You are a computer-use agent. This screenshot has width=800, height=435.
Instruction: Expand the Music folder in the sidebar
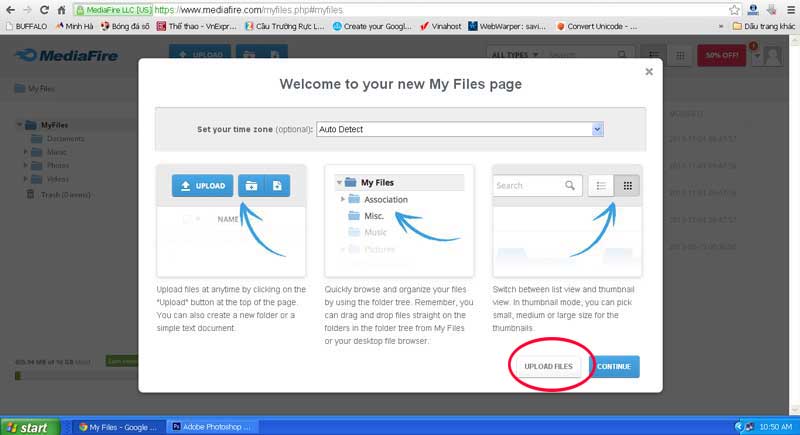pyautogui.click(x=26, y=152)
